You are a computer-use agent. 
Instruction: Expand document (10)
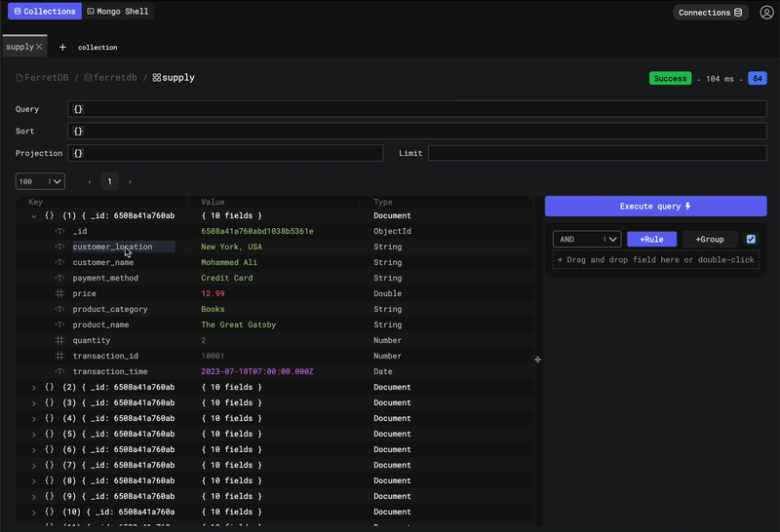coord(34,513)
